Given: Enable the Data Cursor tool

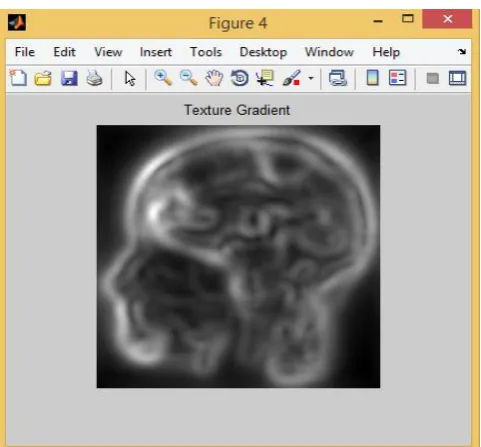Looking at the screenshot, I should point(265,78).
